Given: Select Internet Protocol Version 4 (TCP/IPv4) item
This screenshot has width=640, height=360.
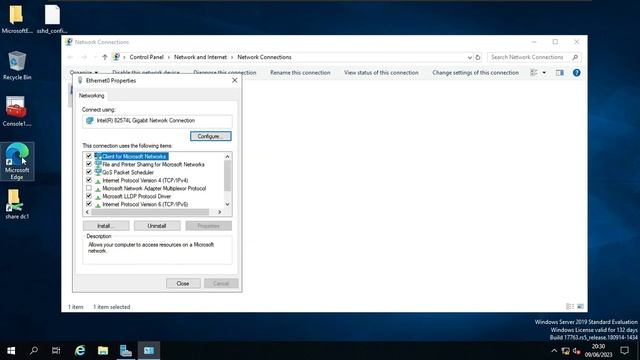Looking at the screenshot, I should (x=145, y=180).
